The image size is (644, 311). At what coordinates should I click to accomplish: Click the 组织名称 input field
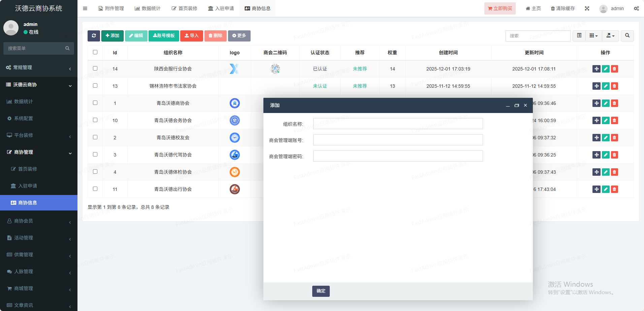pyautogui.click(x=398, y=124)
